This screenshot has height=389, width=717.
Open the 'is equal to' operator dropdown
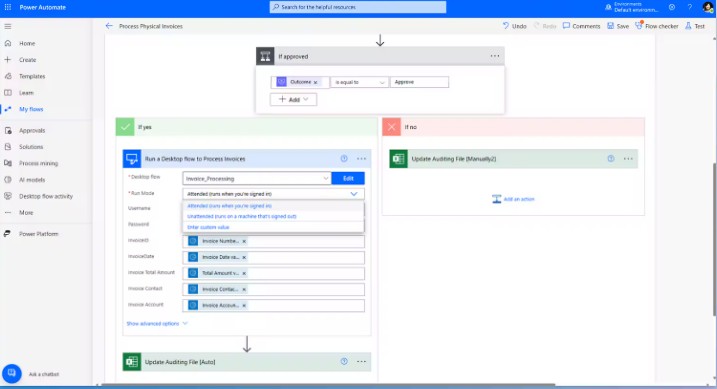359,82
